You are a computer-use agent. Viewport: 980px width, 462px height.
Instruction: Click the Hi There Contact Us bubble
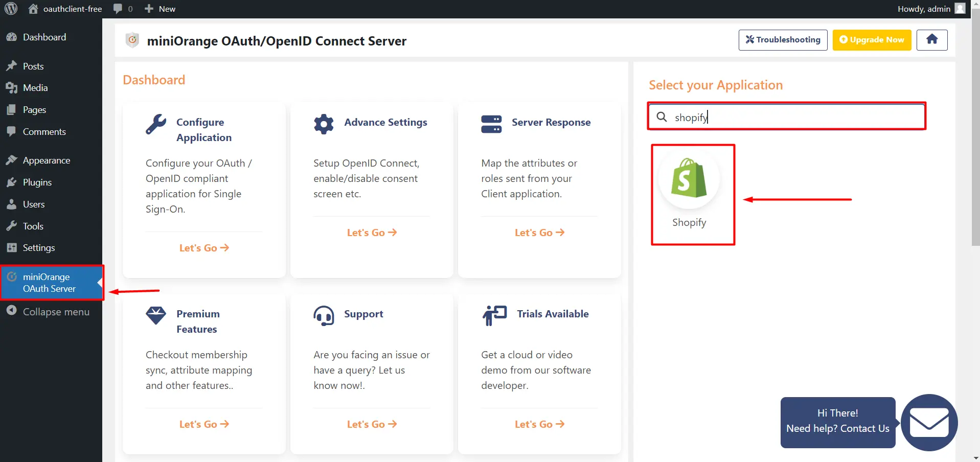[837, 422]
